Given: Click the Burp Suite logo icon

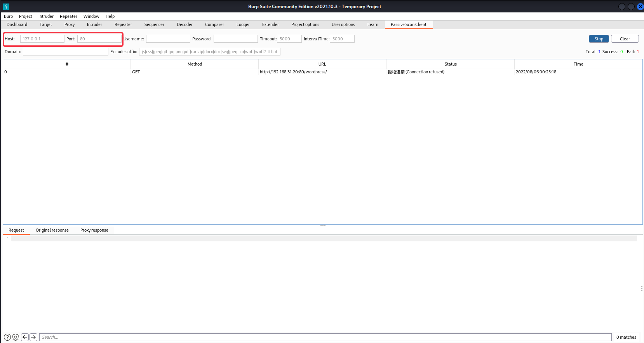Looking at the screenshot, I should (6, 7).
